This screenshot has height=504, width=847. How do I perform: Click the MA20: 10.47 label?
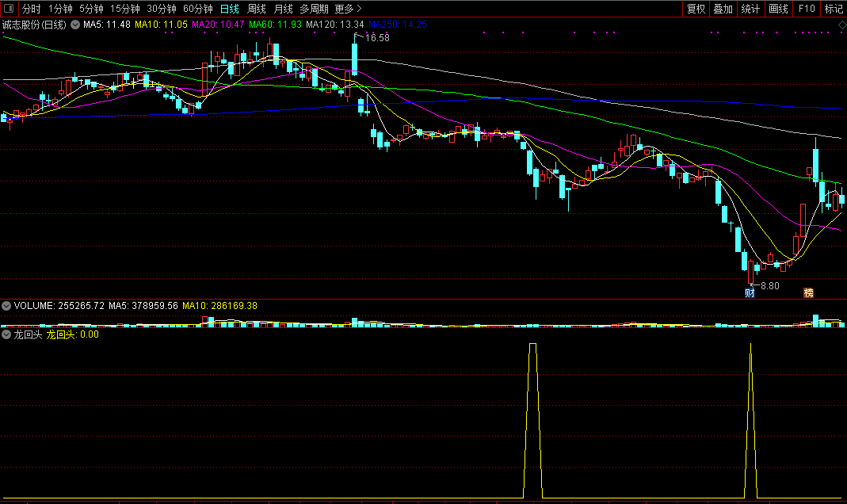click(x=218, y=25)
